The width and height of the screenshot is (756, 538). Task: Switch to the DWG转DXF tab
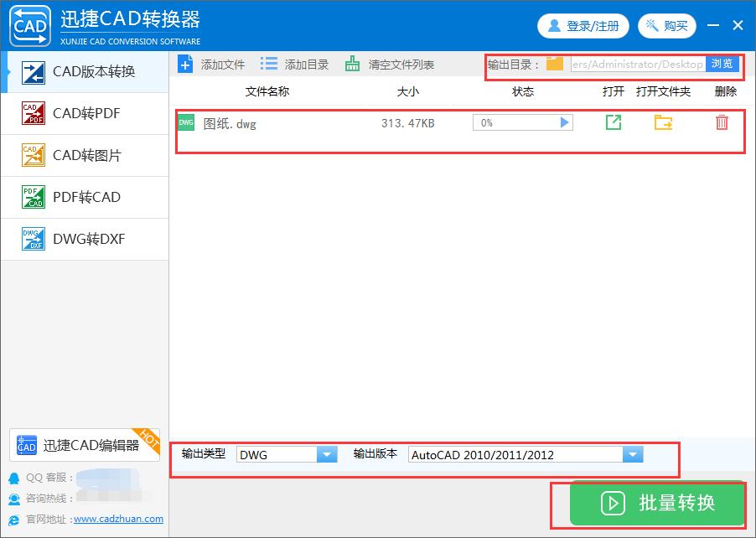(x=84, y=239)
